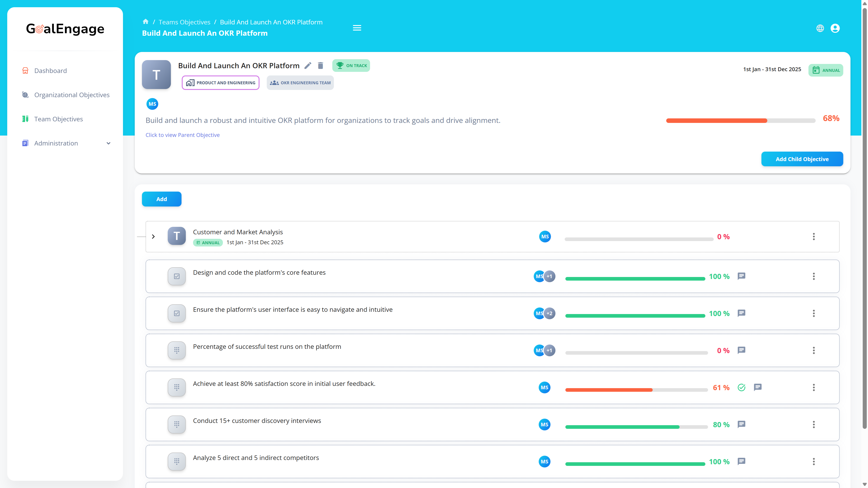Image resolution: width=868 pixels, height=488 pixels.
Task: Click metric icon for Conduct 15+ interviews row
Action: 177,425
